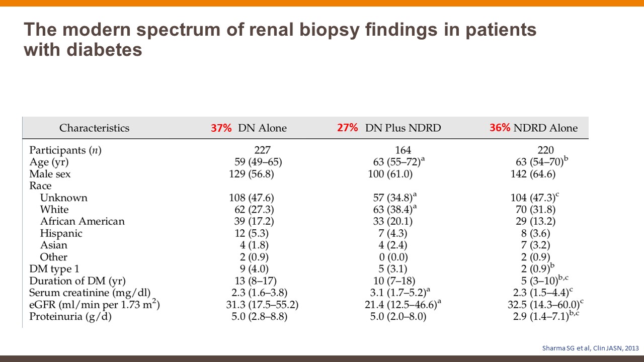Select the NDRD Alone column header
644x362 pixels.
point(545,128)
